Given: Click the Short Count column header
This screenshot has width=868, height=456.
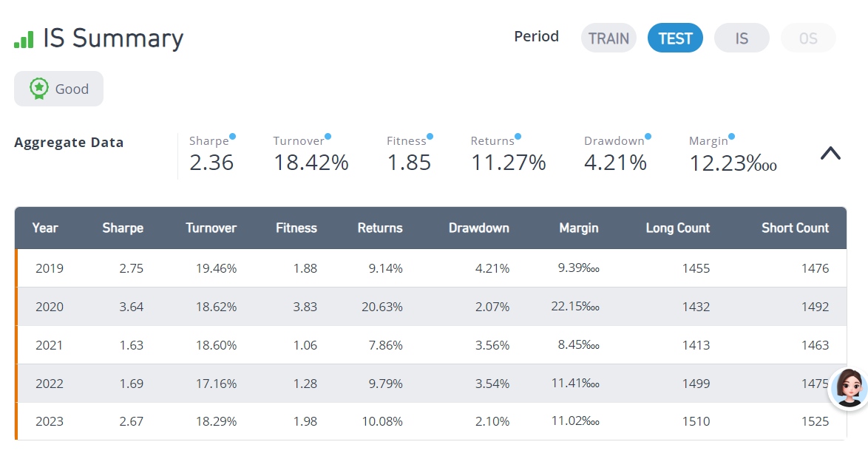Looking at the screenshot, I should (795, 228).
